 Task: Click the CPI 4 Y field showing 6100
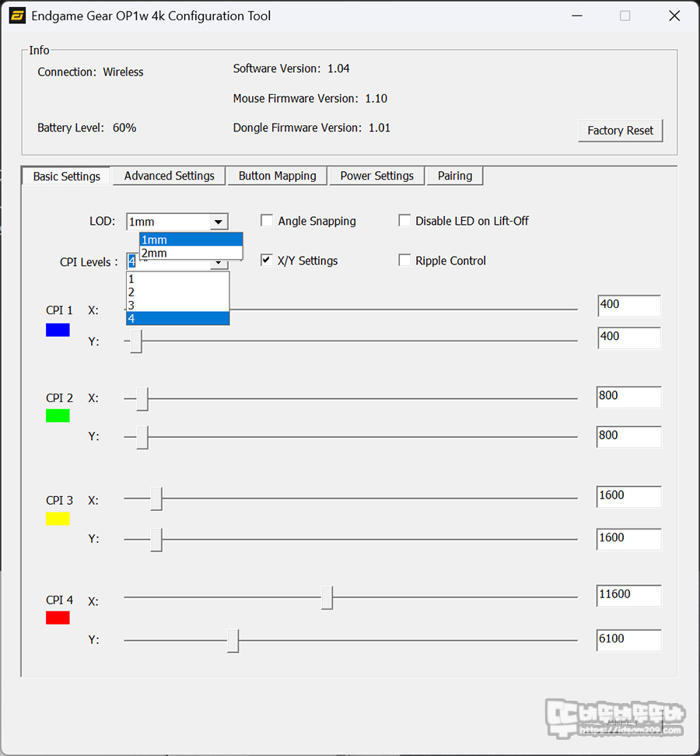pyautogui.click(x=628, y=640)
